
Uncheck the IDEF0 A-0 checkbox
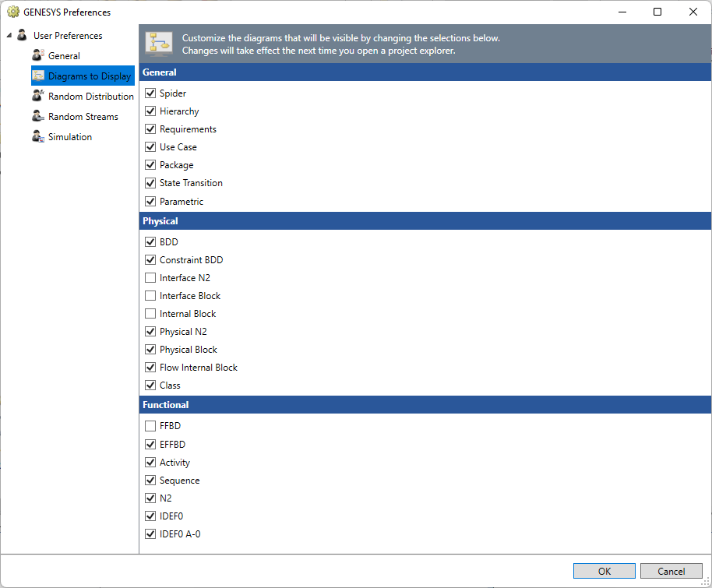click(150, 534)
